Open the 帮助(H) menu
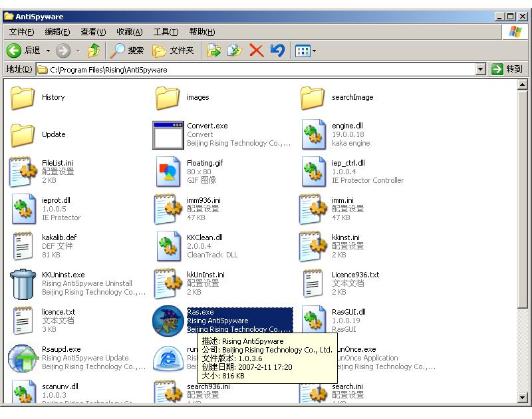 pyautogui.click(x=202, y=32)
